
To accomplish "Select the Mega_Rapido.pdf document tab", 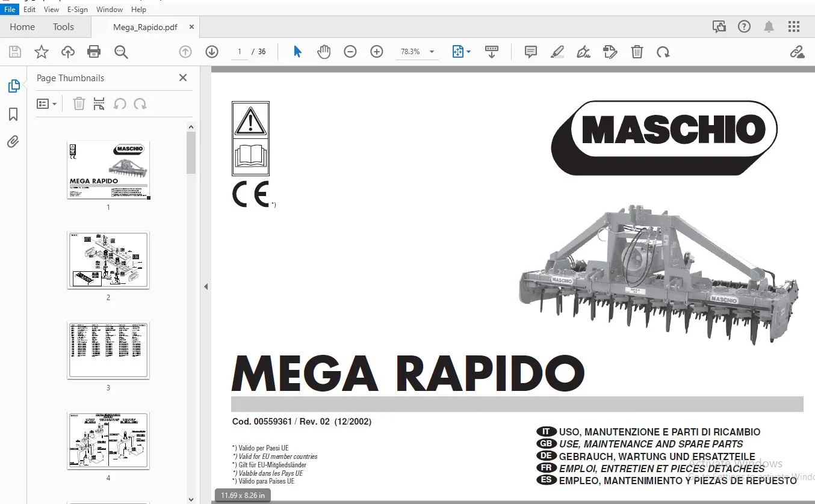I will pyautogui.click(x=145, y=27).
